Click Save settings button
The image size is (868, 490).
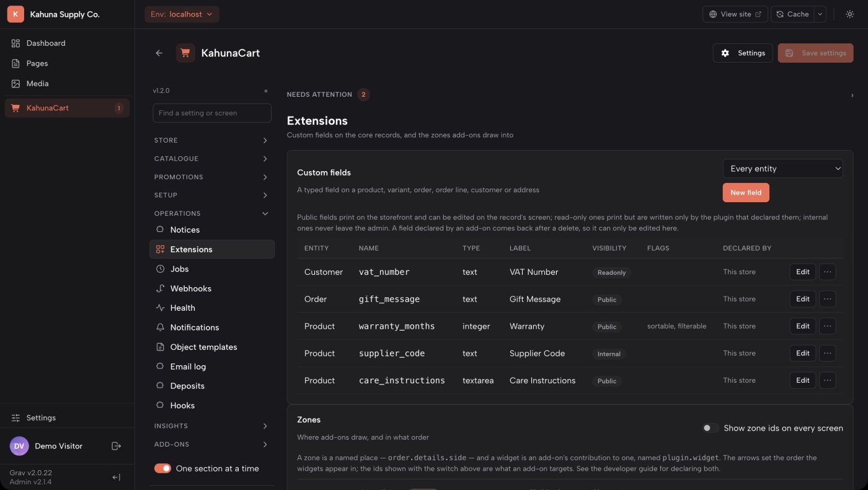815,53
